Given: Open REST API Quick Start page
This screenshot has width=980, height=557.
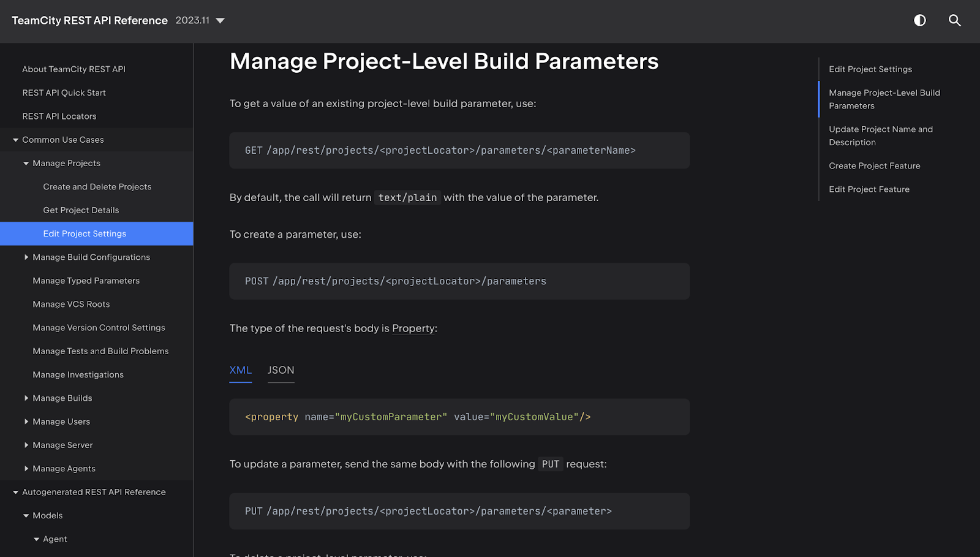Looking at the screenshot, I should click(64, 93).
